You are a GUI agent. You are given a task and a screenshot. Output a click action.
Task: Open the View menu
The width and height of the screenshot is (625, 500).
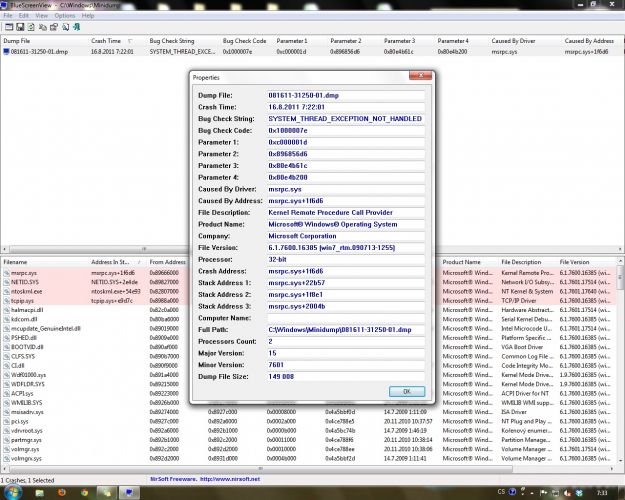(x=41, y=16)
